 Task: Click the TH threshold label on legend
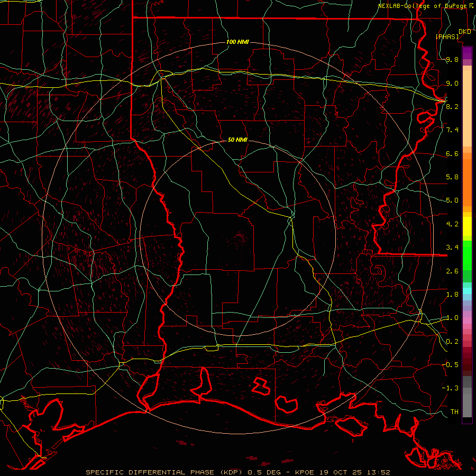(x=454, y=412)
